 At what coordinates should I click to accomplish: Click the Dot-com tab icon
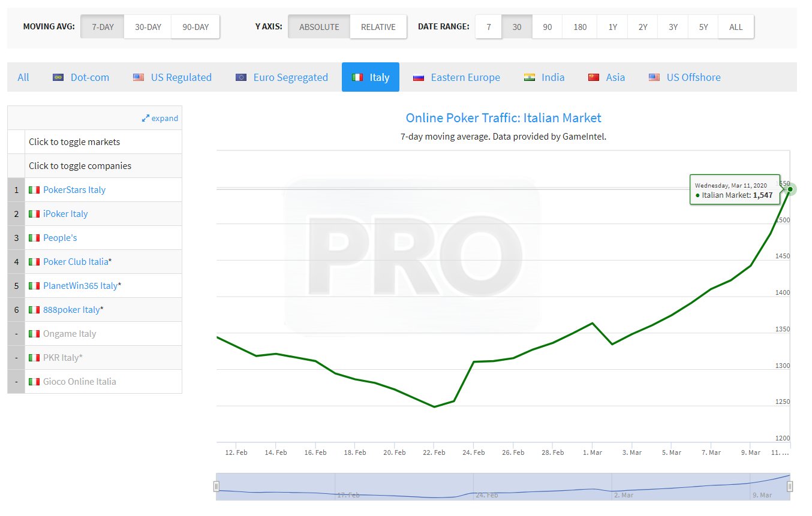(58, 77)
